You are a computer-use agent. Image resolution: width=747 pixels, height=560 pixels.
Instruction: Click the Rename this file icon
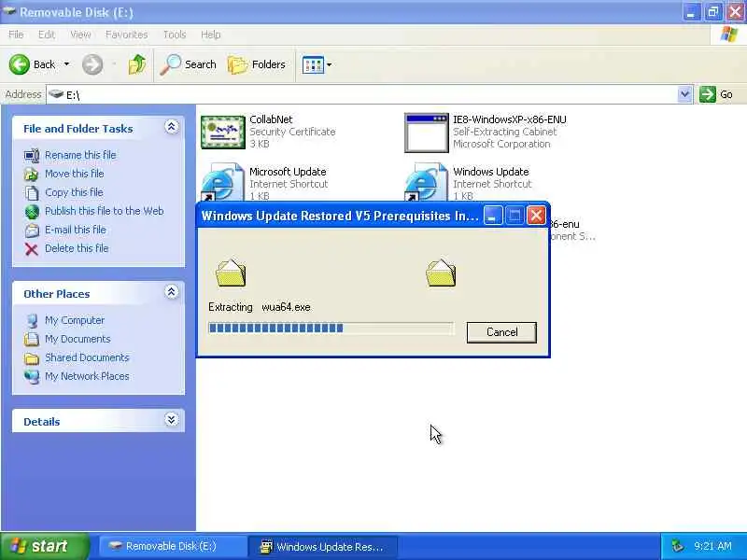coord(32,156)
